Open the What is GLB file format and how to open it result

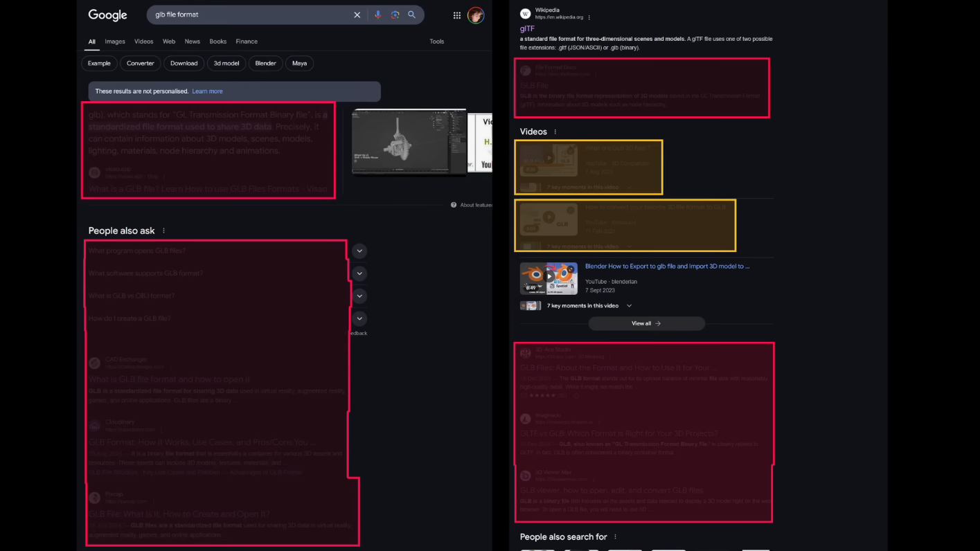169,379
